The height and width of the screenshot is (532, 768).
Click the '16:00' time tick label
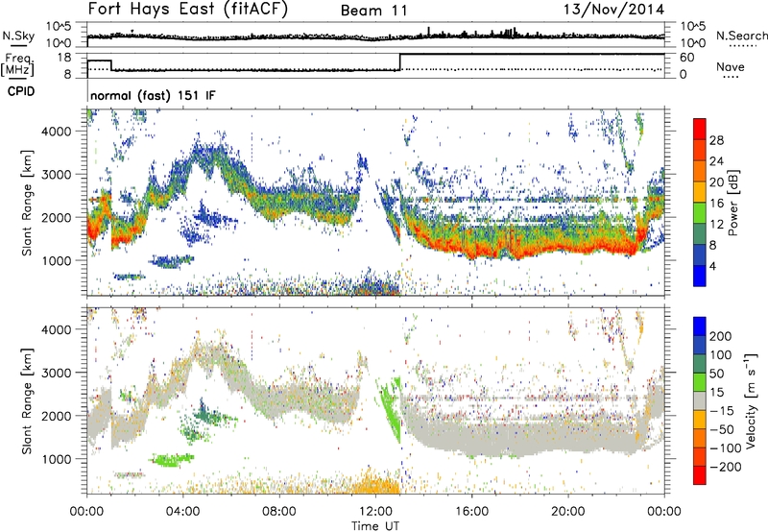click(x=471, y=512)
